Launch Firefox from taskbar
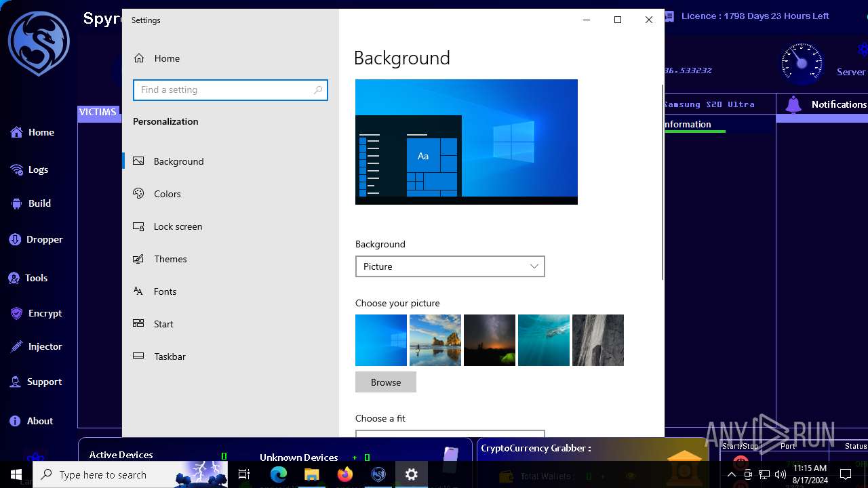This screenshot has height=488, width=868. [345, 474]
